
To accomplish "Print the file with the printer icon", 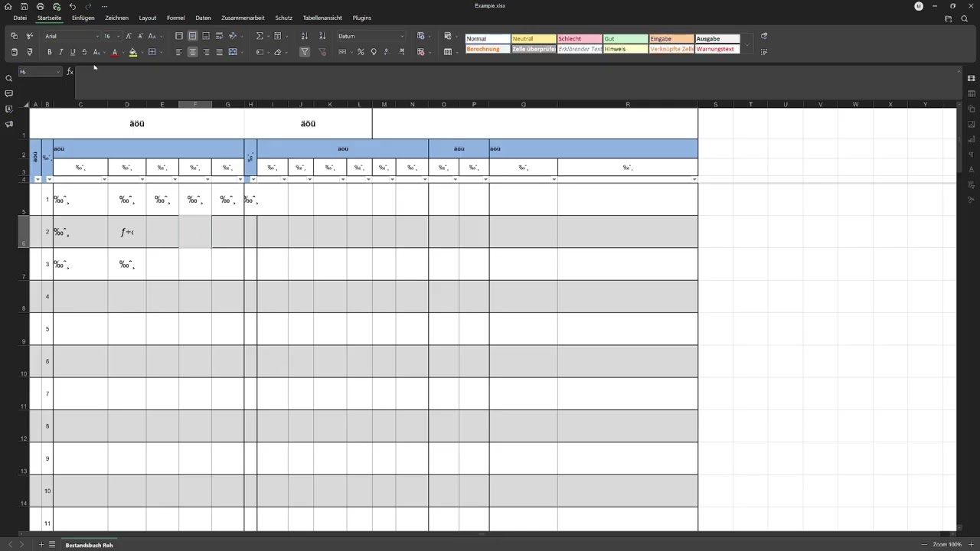I will click(40, 6).
